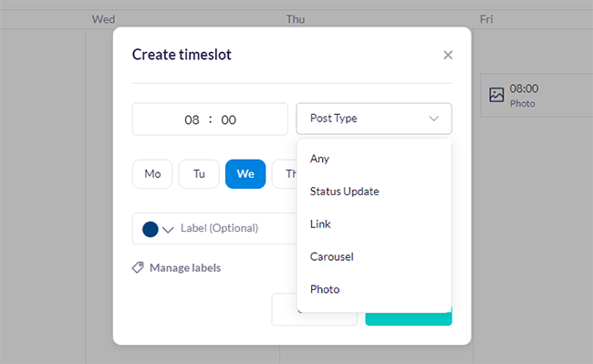593x364 pixels.
Task: Toggle the Tu day button
Action: [199, 174]
